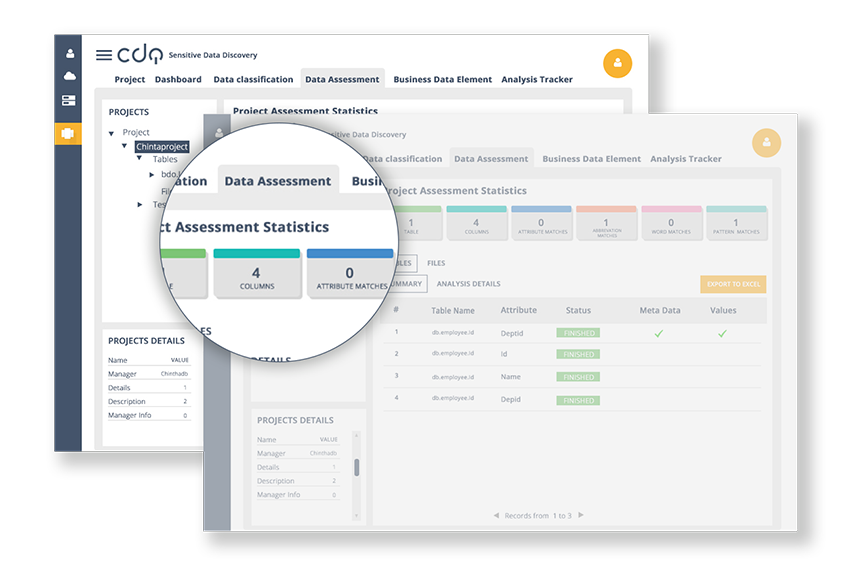The image size is (853, 580).
Task: Click Values checkmark in Deptid row
Action: pos(722,334)
